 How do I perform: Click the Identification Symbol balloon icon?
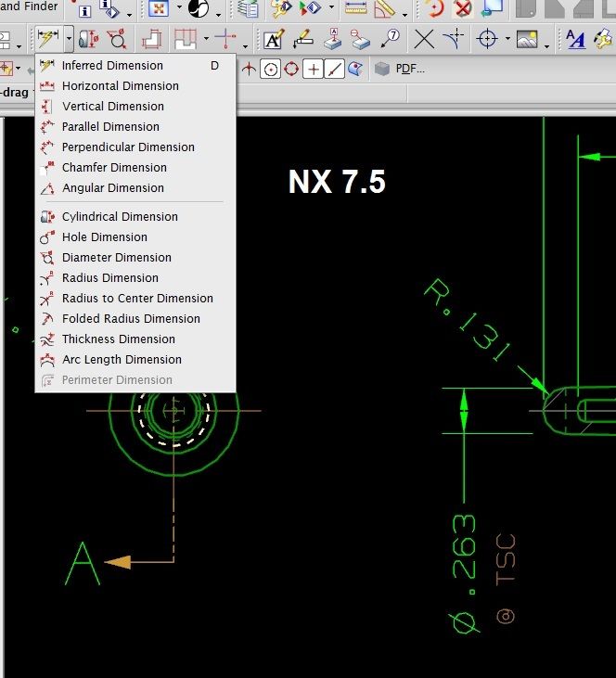(x=391, y=38)
